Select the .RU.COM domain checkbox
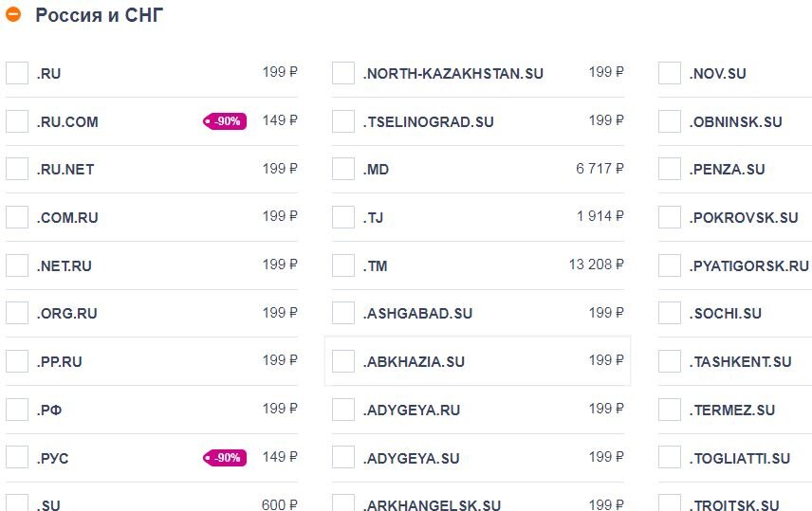Viewport: 812px width, 511px height. point(17,121)
